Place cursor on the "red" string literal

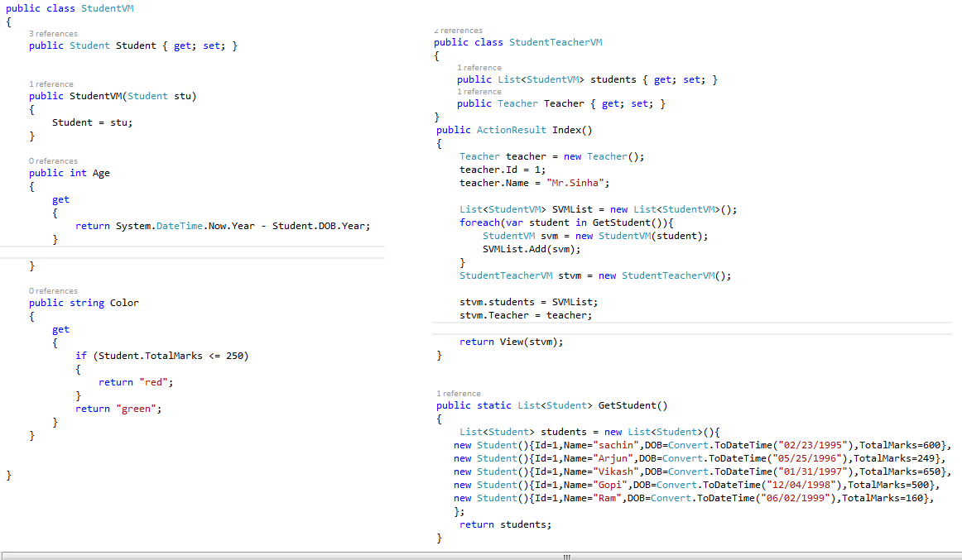[x=153, y=382]
